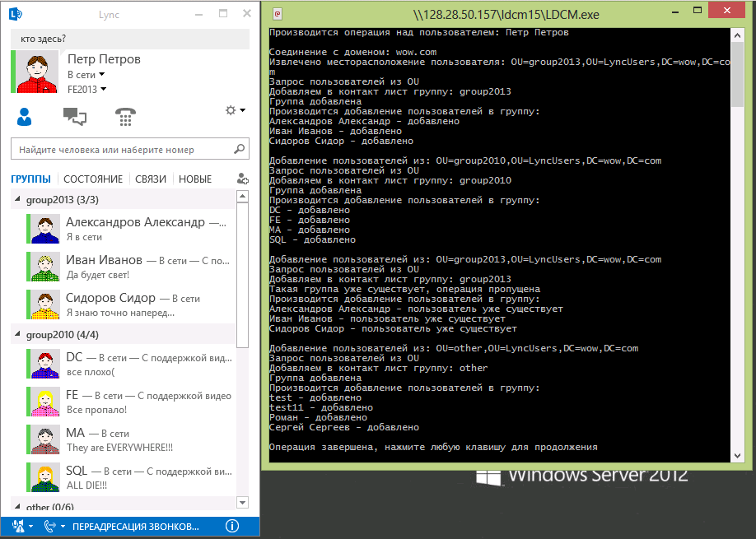
Task: Click Петр Петров's profile avatar
Action: click(38, 73)
